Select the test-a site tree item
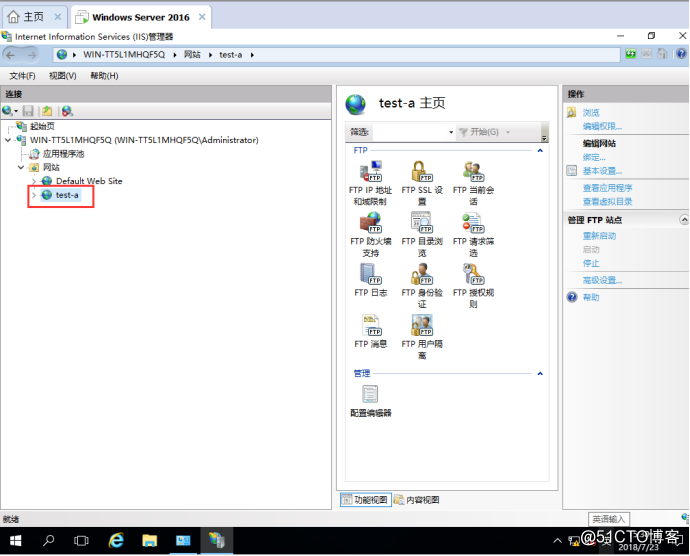 click(x=67, y=195)
